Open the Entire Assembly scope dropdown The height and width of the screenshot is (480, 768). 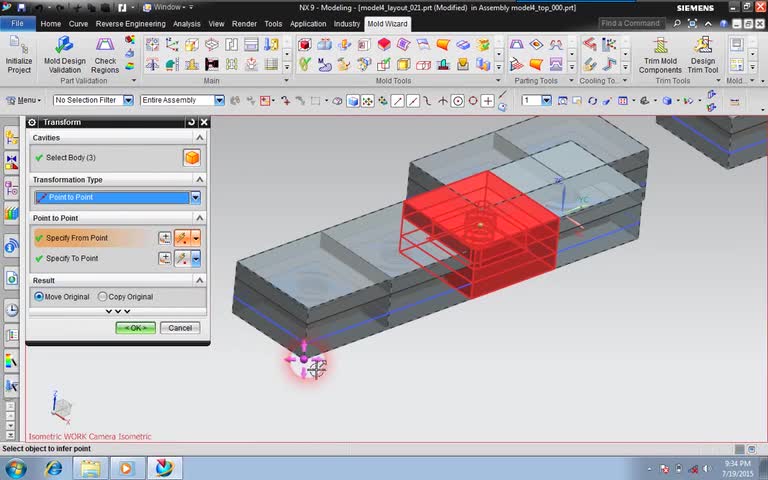[x=219, y=100]
